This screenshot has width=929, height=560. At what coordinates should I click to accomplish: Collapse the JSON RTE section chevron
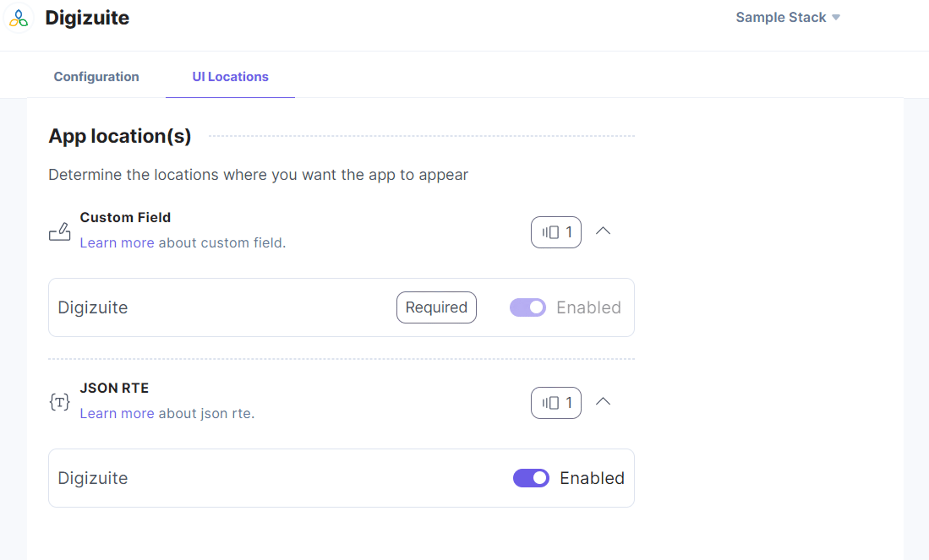pyautogui.click(x=603, y=401)
